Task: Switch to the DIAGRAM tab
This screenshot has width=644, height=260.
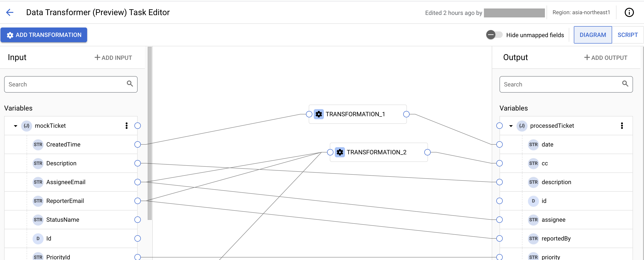Action: point(593,35)
